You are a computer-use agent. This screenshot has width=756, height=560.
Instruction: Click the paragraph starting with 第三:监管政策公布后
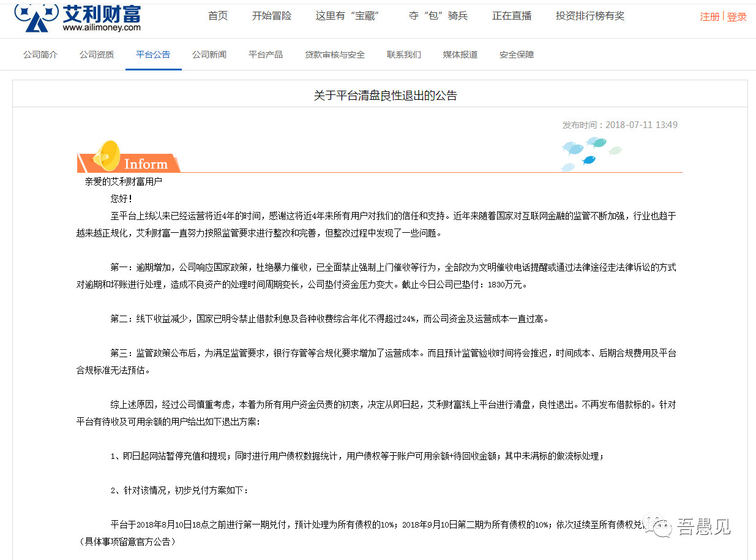tap(376, 362)
